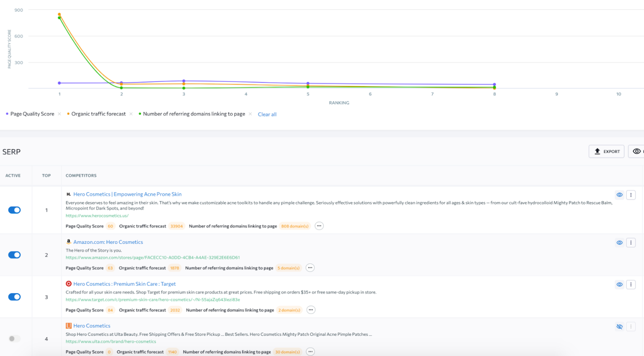Remove the referring domains metric via its ×

point(250,114)
